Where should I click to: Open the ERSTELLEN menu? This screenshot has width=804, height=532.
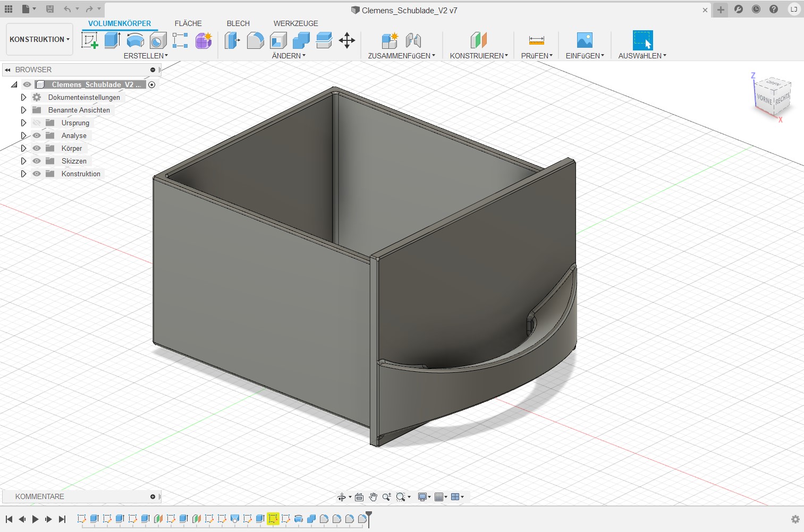tap(146, 56)
